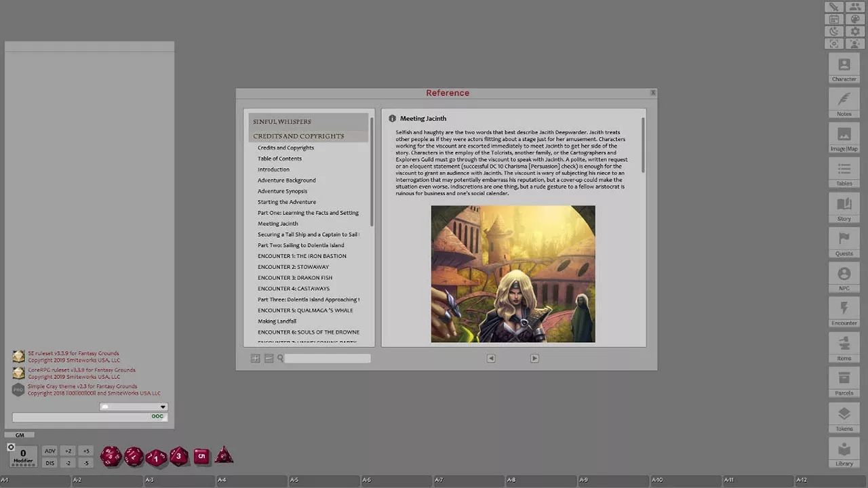Click the Jacinth illustration image
Screen dimensions: 868x488
(513, 274)
